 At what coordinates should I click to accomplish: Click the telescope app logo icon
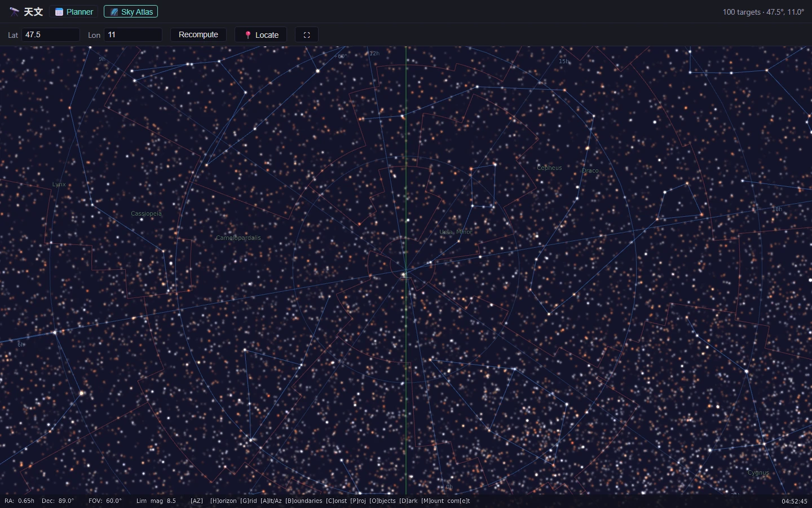(x=14, y=11)
